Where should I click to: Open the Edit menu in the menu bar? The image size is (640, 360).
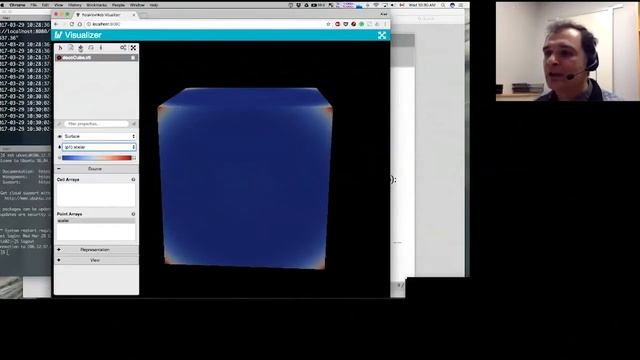(45, 5)
